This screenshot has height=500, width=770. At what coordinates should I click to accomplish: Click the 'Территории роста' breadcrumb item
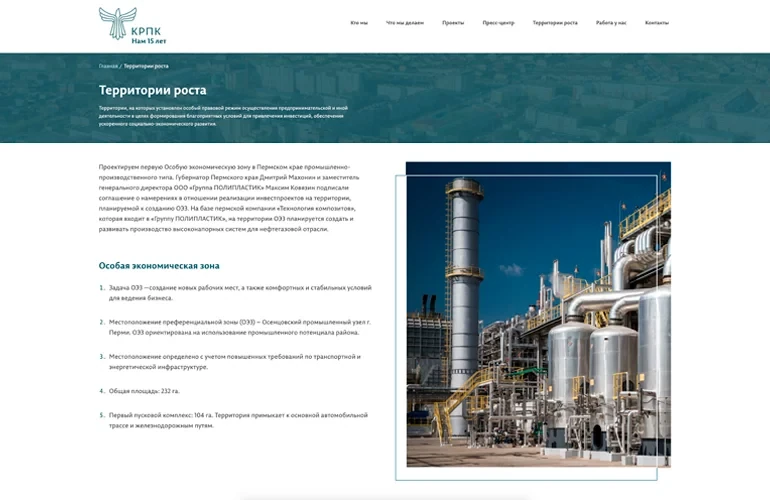pos(146,66)
